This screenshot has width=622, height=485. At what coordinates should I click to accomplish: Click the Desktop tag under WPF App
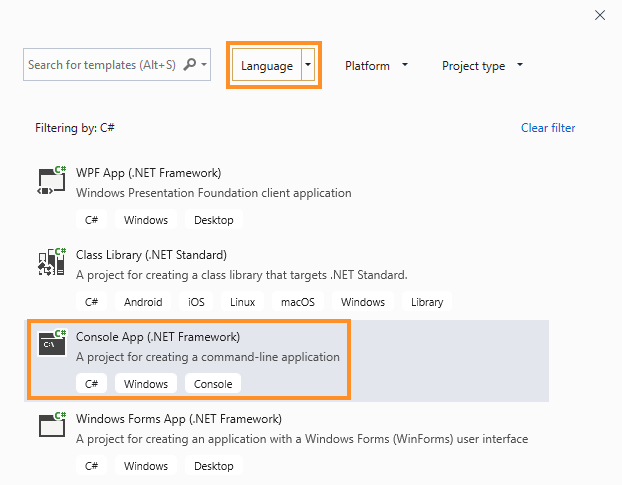[x=214, y=220]
